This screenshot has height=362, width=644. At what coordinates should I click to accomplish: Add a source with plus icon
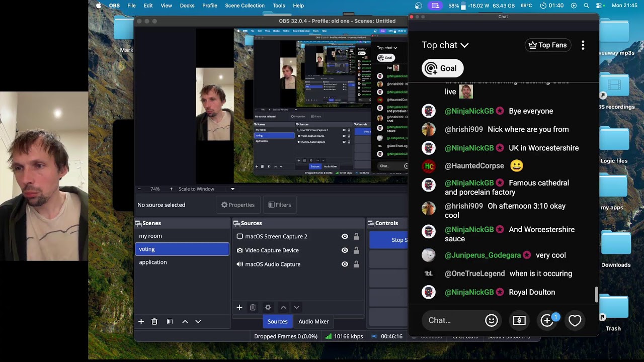click(x=239, y=307)
